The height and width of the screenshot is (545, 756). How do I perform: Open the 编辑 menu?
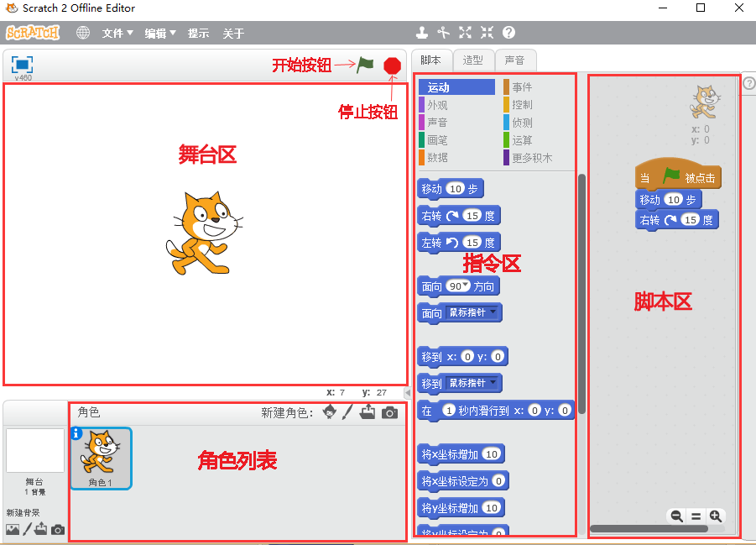click(x=160, y=33)
